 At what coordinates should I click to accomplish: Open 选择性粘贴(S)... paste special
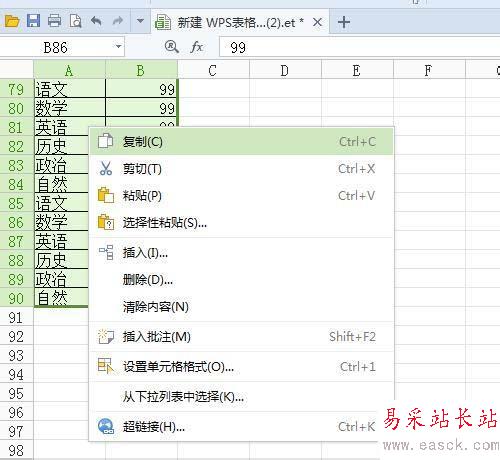coord(242,222)
